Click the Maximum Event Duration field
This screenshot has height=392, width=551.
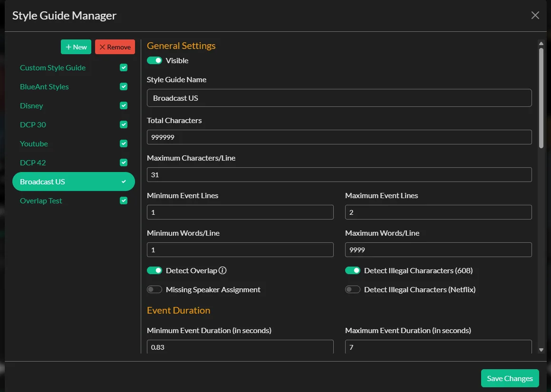438,347
